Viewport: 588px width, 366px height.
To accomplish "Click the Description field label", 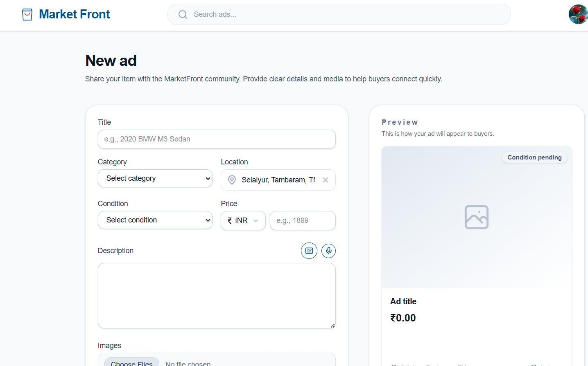I will 115,251.
